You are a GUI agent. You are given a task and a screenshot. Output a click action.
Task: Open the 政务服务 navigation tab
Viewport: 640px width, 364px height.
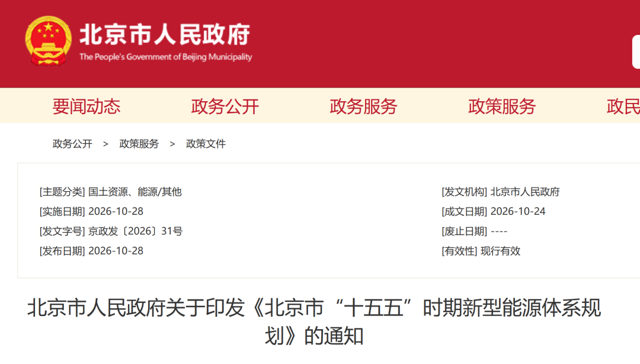363,107
